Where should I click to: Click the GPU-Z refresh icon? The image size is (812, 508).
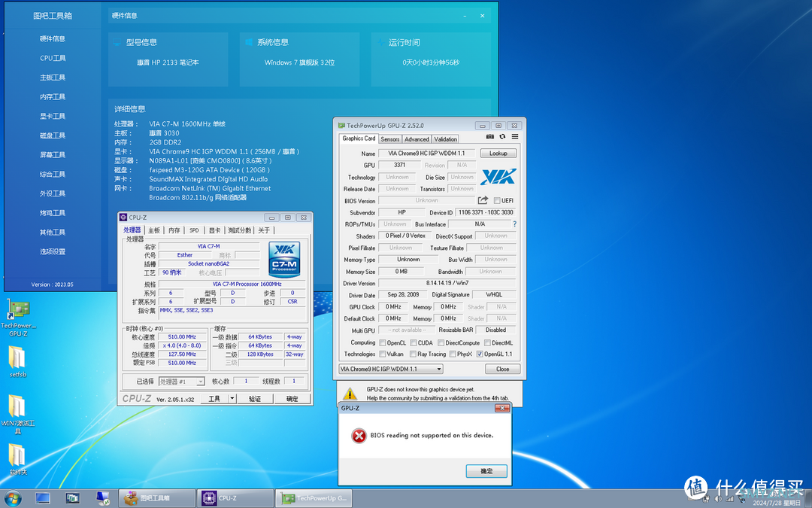pos(502,137)
